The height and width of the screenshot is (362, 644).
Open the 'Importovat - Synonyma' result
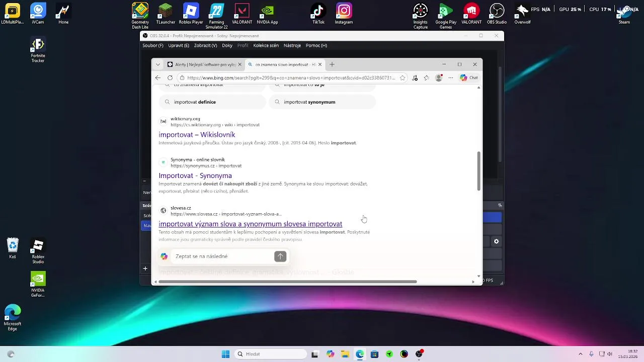pyautogui.click(x=195, y=175)
